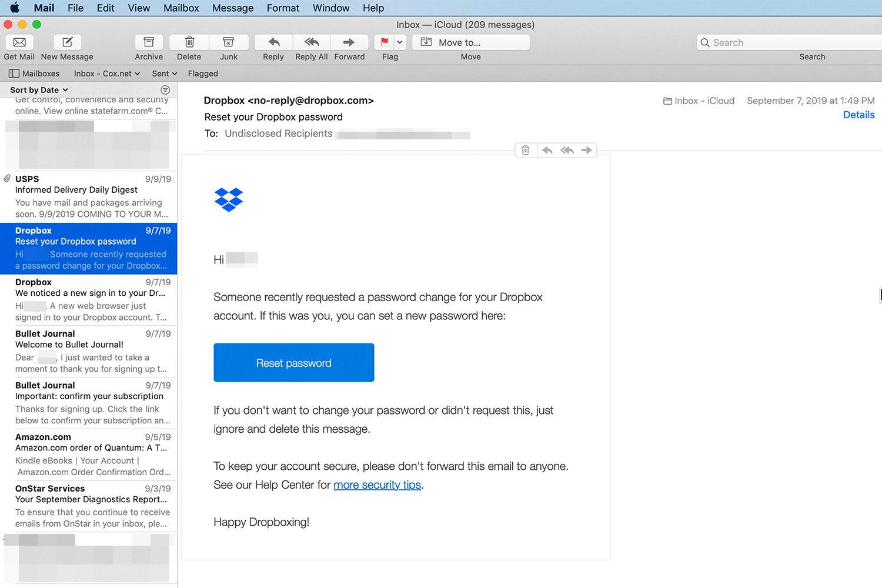The height and width of the screenshot is (588, 882).
Task: Click the trash icon in the floating toolbar
Action: 525,150
